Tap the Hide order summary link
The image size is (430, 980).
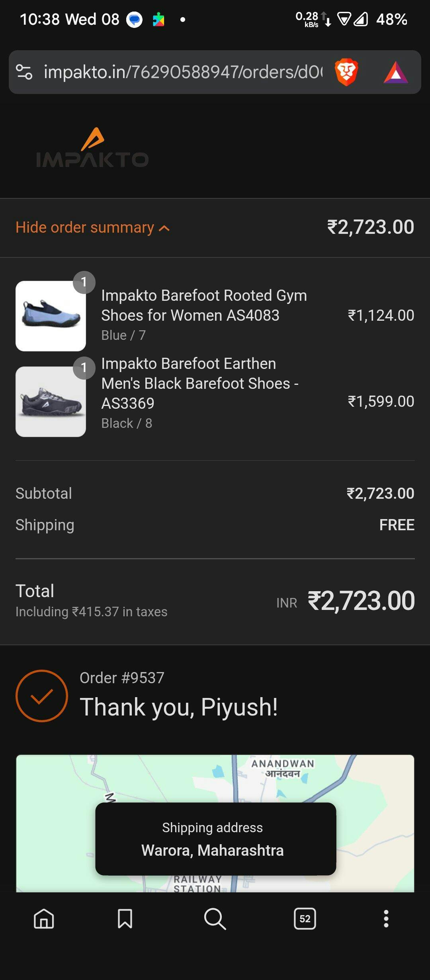tap(85, 227)
